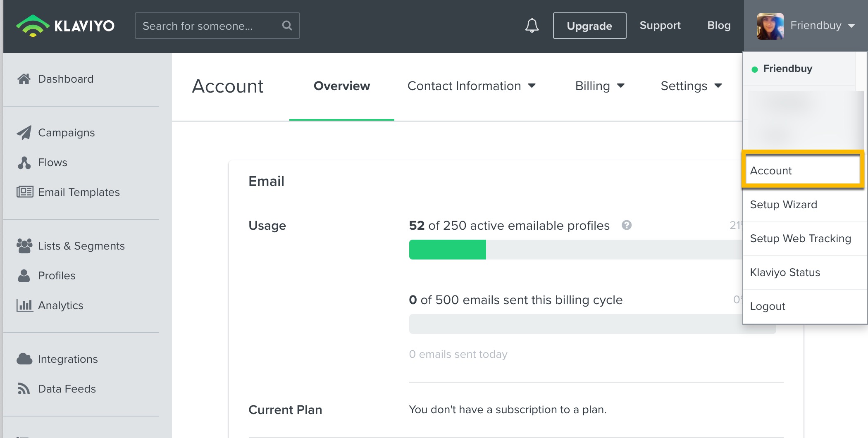Open the Dashboard page
The image size is (868, 438).
pyautogui.click(x=66, y=79)
